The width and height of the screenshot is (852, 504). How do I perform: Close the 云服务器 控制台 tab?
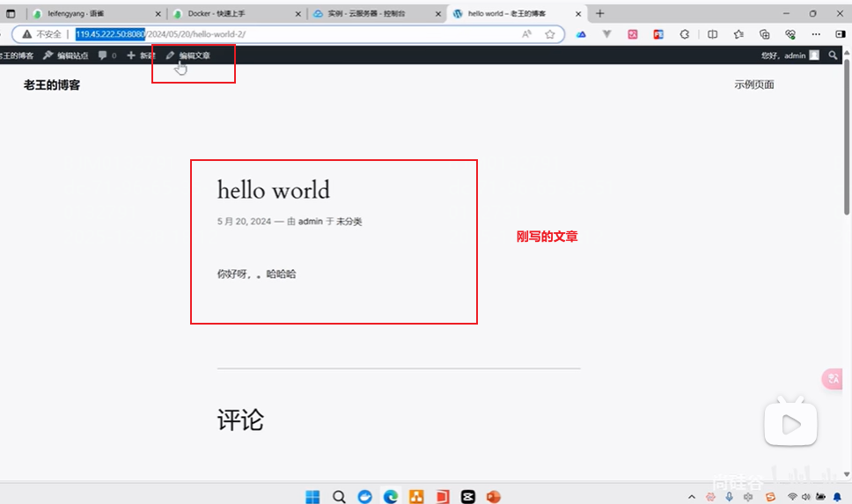[x=438, y=14]
